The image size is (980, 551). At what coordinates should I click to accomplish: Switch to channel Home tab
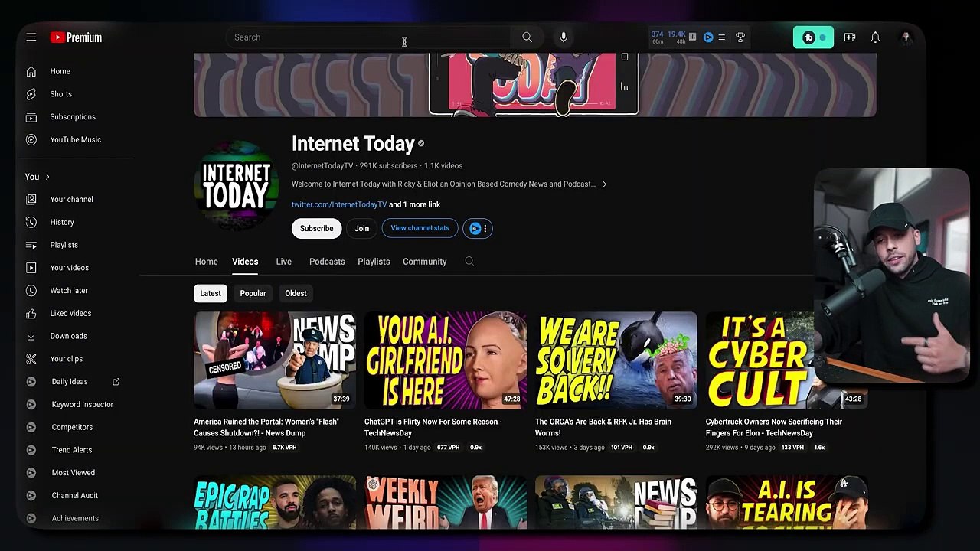tap(206, 262)
